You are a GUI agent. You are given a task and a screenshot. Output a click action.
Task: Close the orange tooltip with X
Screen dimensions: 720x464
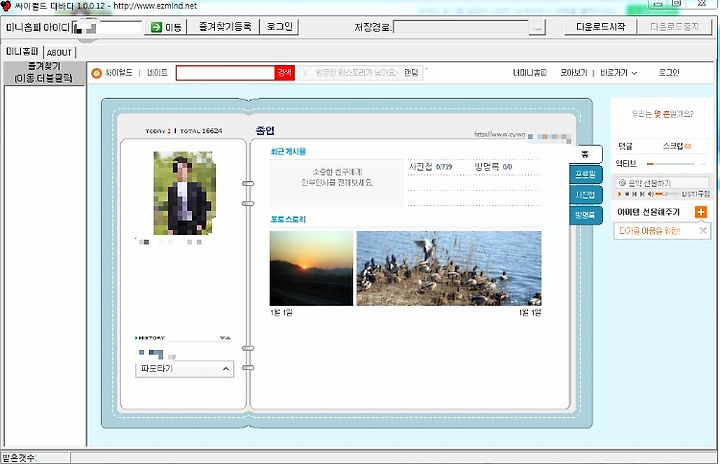click(x=703, y=231)
